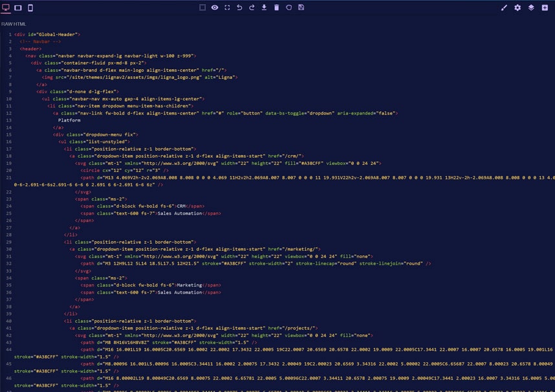Switch to mobile preview mode
Viewport: 555px width, 392px height.
(30, 7)
